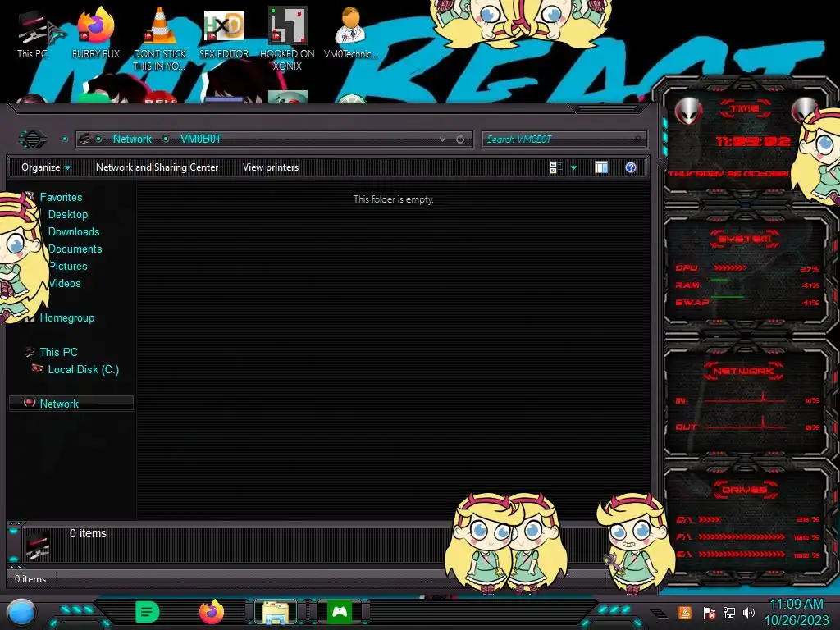Click the IN traffic graph in widget

(745, 399)
